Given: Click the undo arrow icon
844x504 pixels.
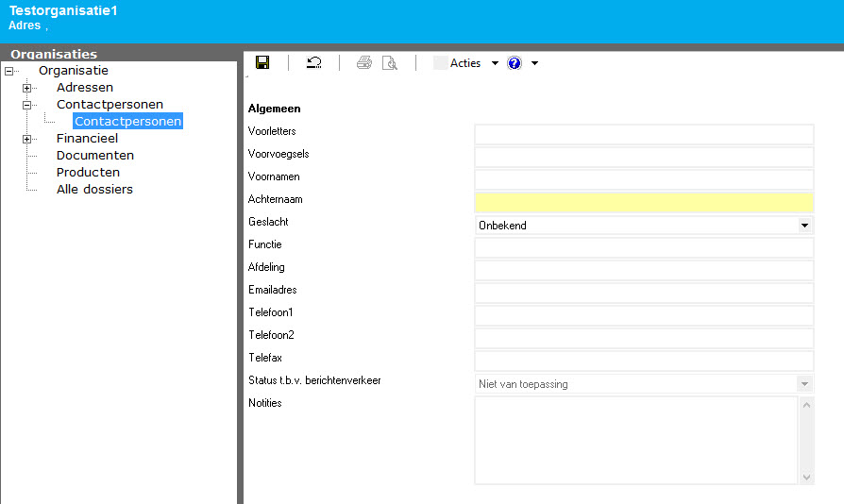Looking at the screenshot, I should pos(313,63).
